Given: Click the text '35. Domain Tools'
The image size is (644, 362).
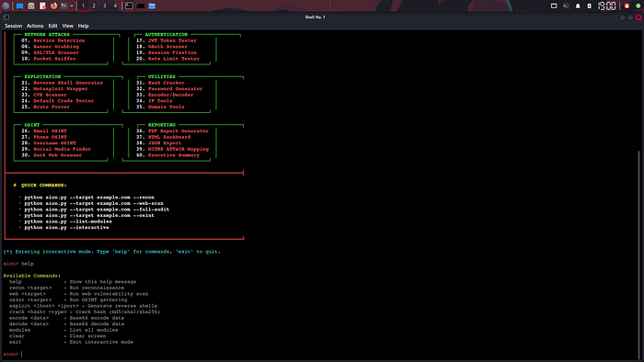Looking at the screenshot, I should [x=160, y=107].
